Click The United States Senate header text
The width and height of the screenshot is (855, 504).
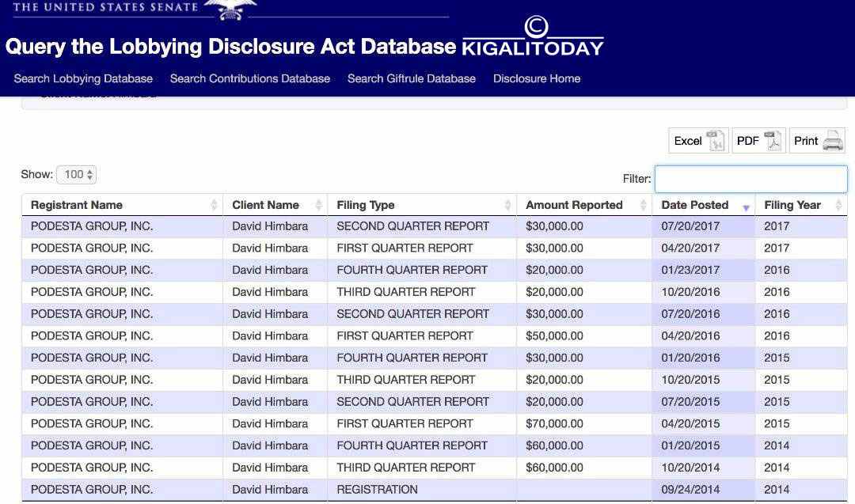[x=105, y=7]
